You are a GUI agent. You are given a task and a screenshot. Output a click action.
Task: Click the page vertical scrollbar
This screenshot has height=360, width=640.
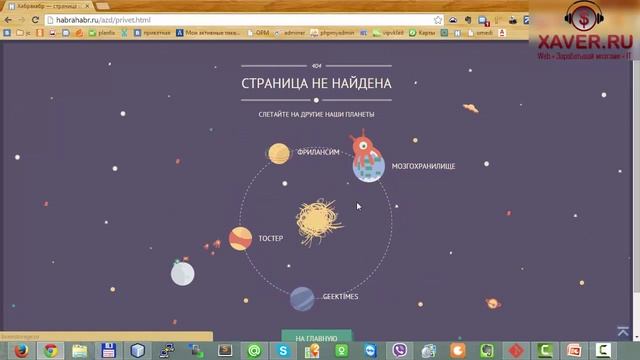point(636,176)
